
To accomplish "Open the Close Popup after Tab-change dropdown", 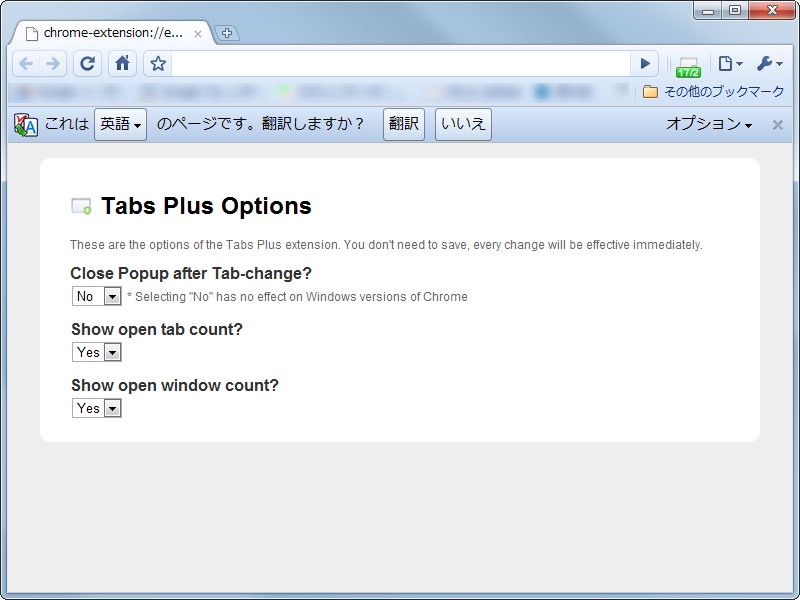I will (x=96, y=296).
